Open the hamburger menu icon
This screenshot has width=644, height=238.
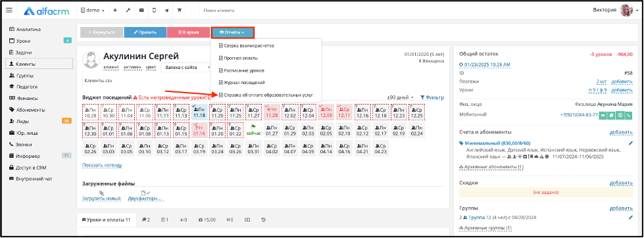point(9,11)
